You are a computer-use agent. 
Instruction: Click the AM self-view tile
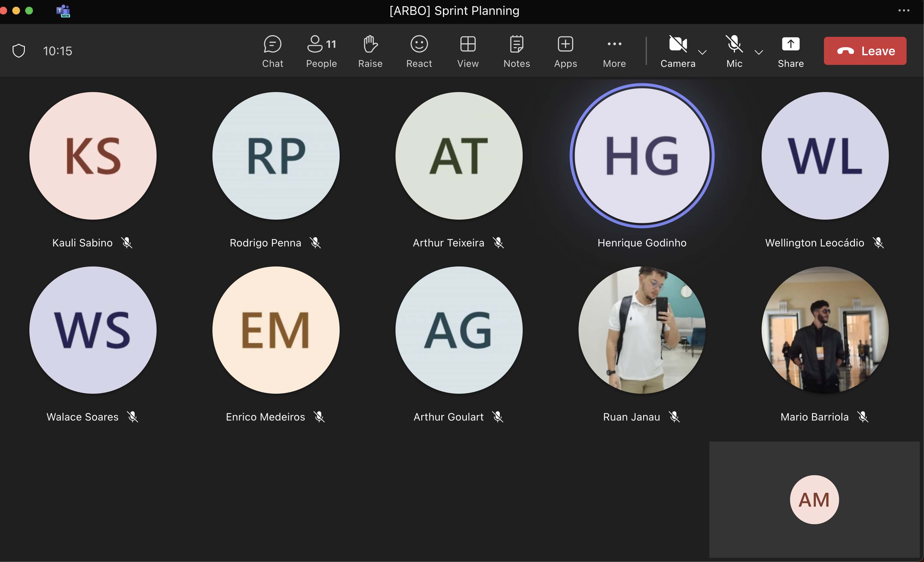(814, 499)
